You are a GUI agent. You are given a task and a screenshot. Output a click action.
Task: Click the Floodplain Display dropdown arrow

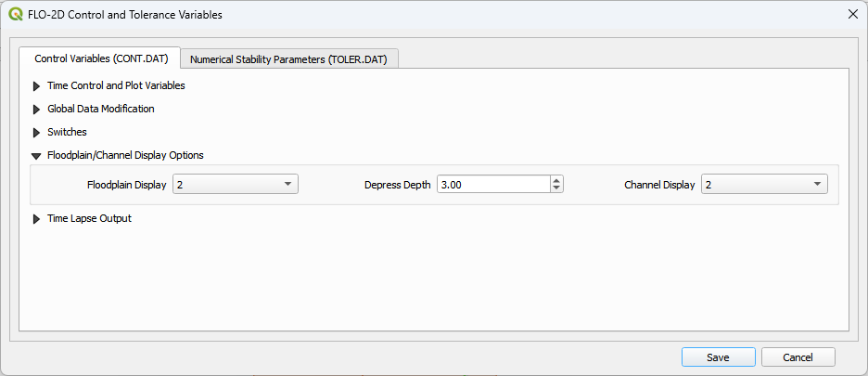tap(288, 185)
